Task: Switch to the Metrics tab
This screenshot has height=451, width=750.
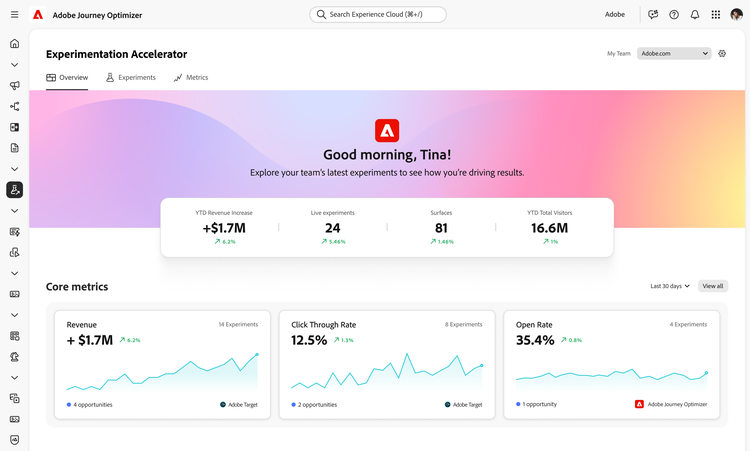Action: [191, 77]
